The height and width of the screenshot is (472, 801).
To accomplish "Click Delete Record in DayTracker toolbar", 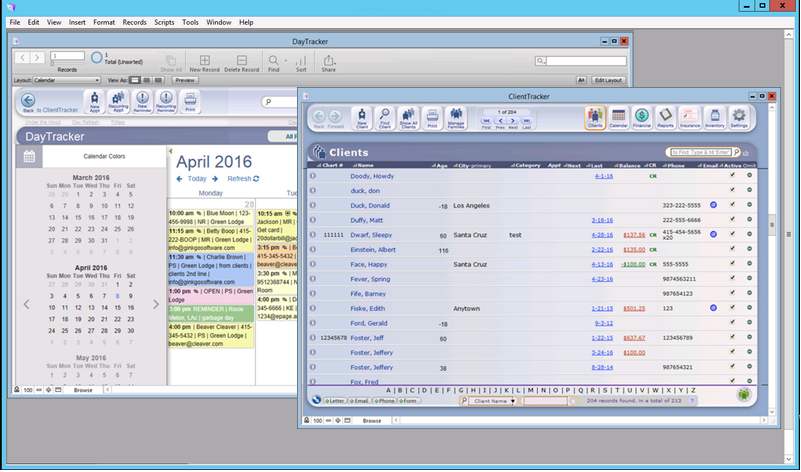I will 242,63.
